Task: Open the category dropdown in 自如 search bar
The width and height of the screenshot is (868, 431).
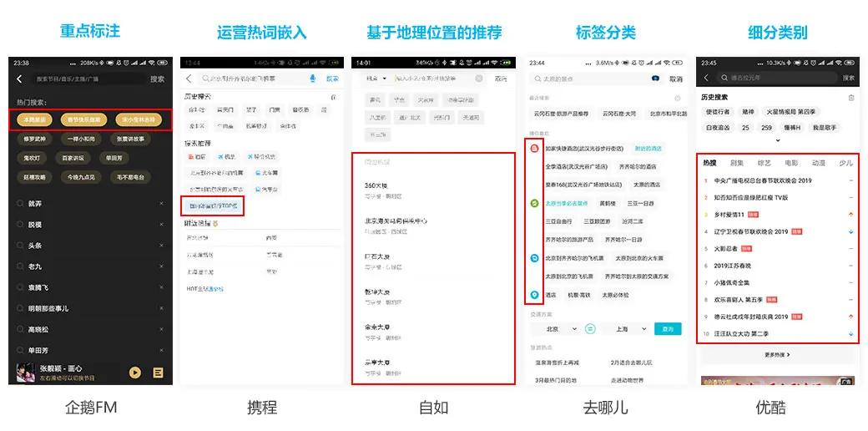Action: (376, 79)
